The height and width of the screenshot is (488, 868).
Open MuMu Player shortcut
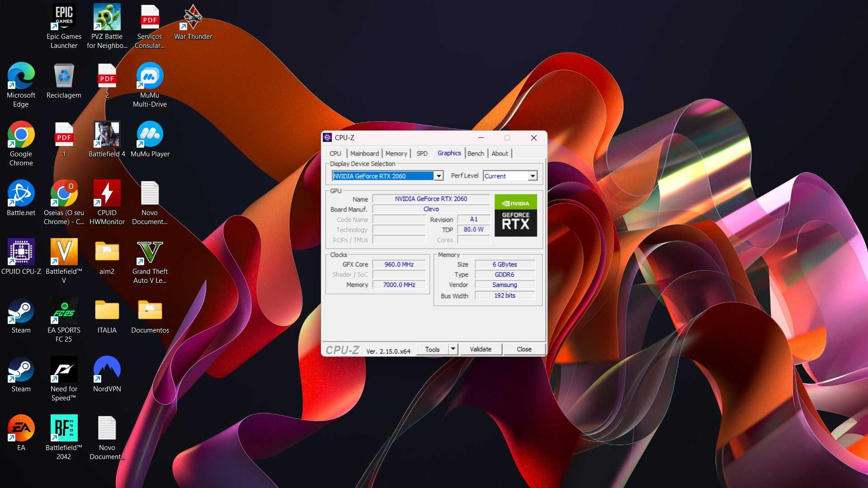click(x=150, y=139)
